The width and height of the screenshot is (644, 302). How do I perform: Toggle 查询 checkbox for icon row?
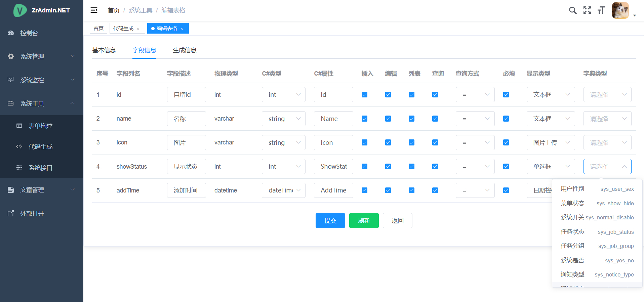click(435, 143)
